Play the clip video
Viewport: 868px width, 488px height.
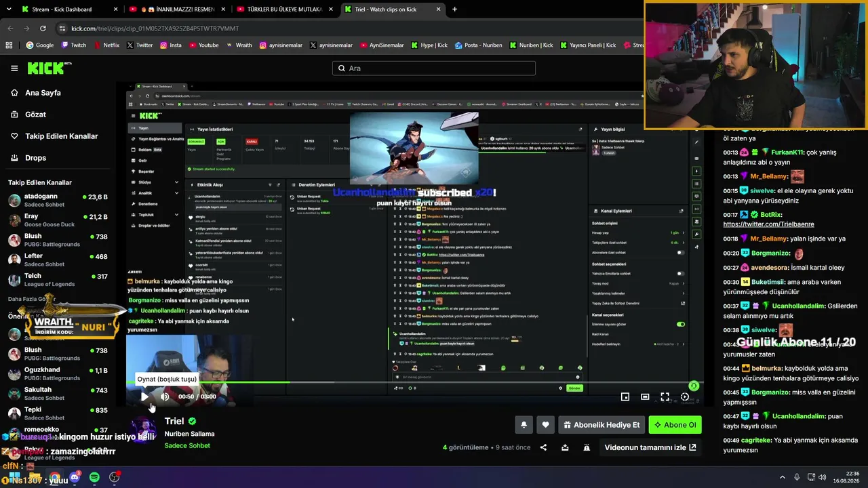[144, 396]
